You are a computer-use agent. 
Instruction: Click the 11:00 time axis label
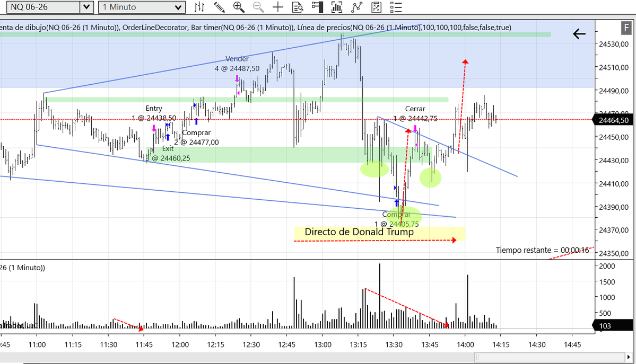pyautogui.click(x=37, y=344)
